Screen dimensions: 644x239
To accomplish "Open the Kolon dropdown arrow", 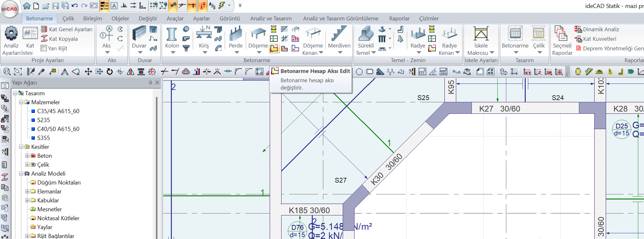I will (172, 53).
